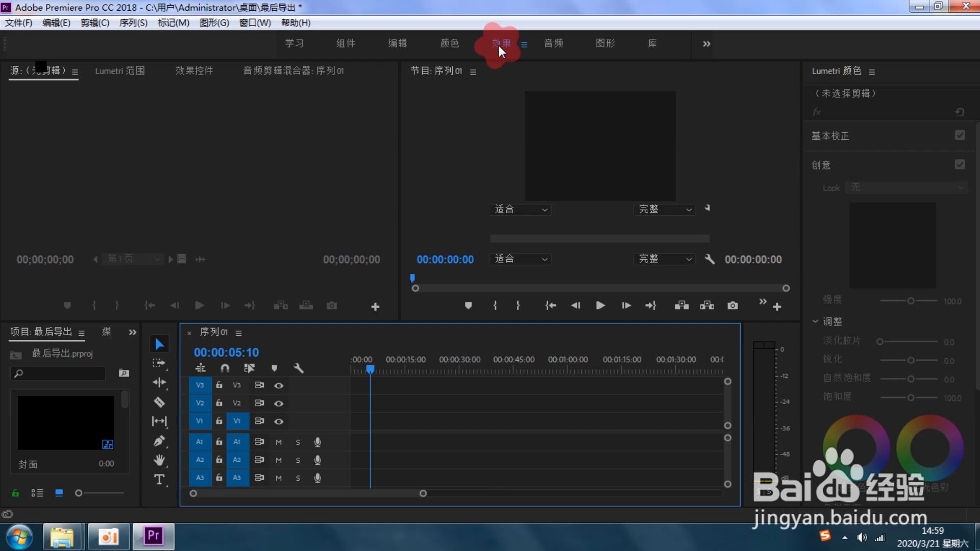The height and width of the screenshot is (551, 980).
Task: Open timeline display settings wrench
Action: point(299,368)
